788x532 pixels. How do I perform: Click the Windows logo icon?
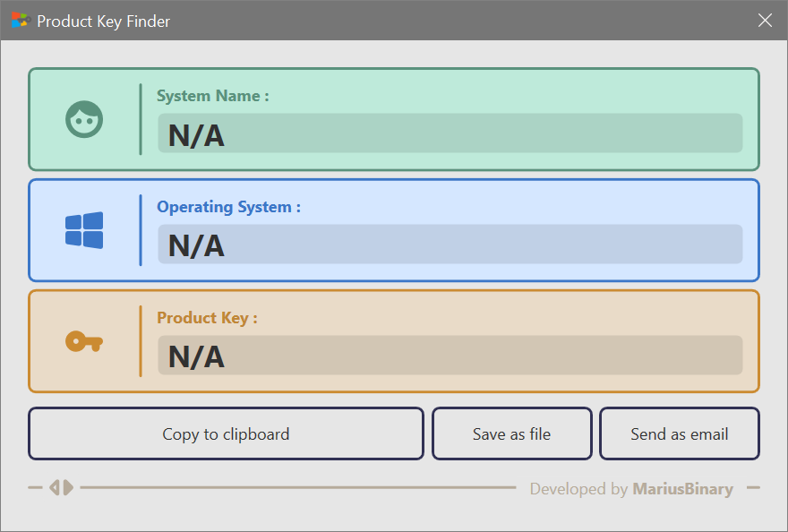(x=84, y=230)
